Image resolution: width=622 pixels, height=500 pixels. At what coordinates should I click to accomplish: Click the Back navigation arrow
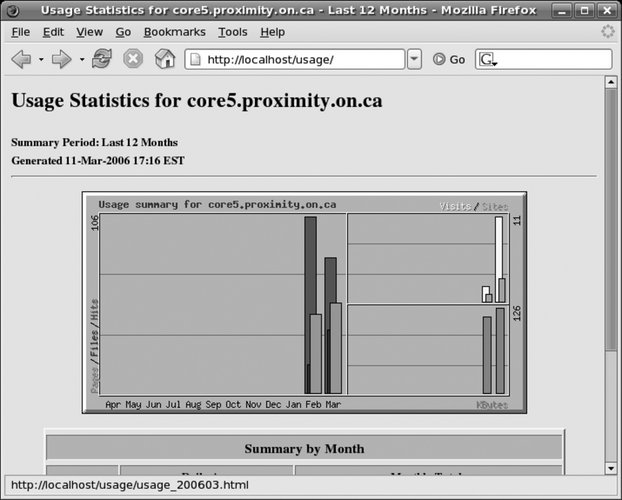tap(20, 60)
